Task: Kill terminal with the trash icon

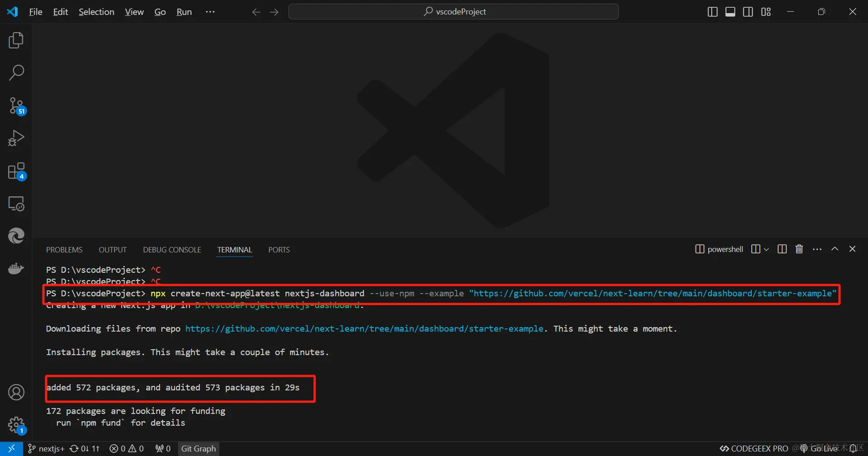Action: coord(799,249)
